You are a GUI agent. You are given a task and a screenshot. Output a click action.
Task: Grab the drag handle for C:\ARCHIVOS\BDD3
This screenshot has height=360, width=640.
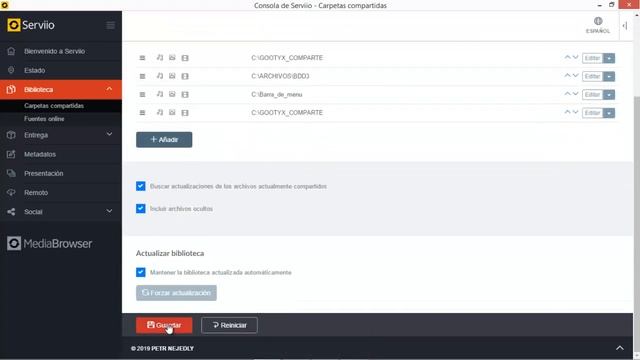(142, 76)
